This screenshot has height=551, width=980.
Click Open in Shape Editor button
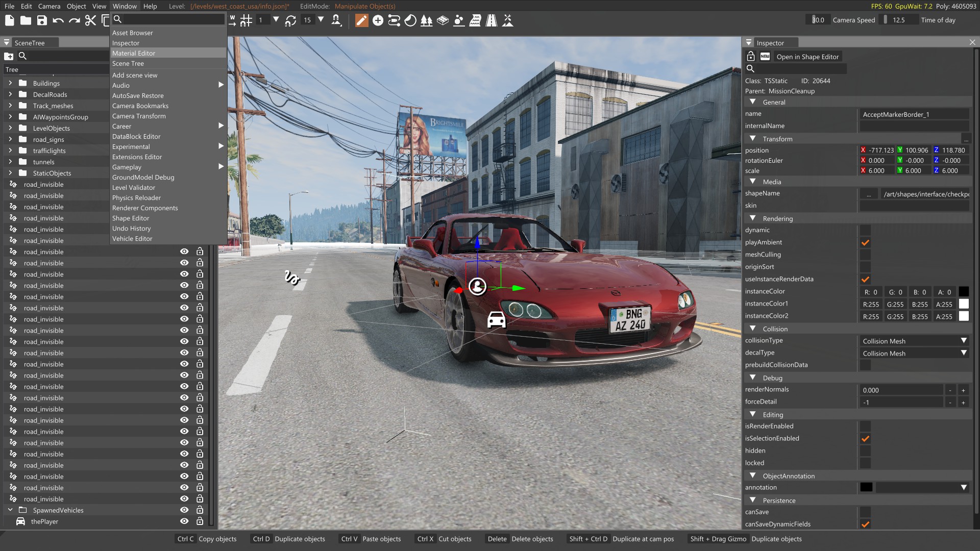click(x=807, y=57)
